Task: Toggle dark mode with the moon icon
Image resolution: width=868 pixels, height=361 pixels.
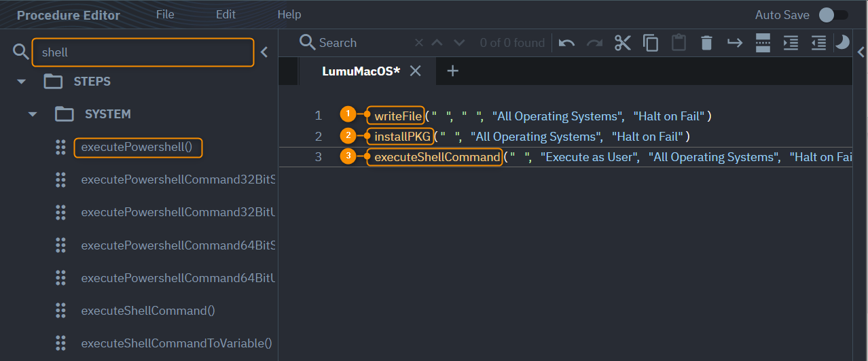Action: pyautogui.click(x=842, y=42)
